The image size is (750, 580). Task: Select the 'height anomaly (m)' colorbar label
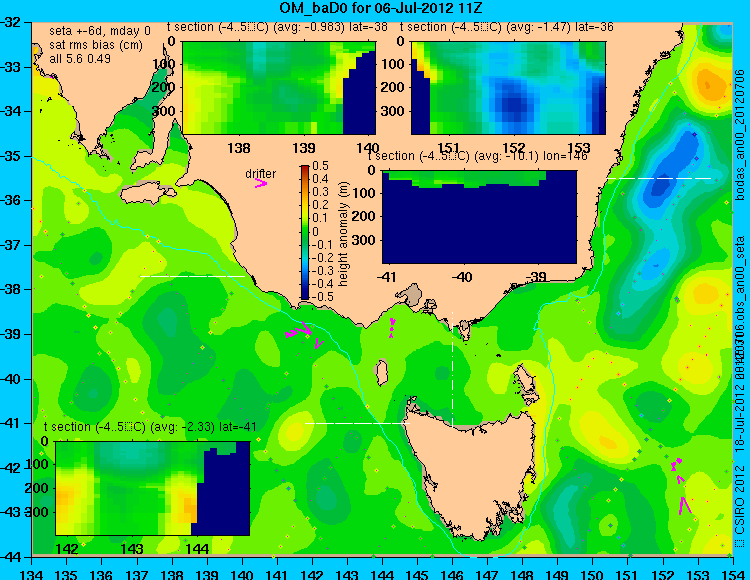point(343,234)
